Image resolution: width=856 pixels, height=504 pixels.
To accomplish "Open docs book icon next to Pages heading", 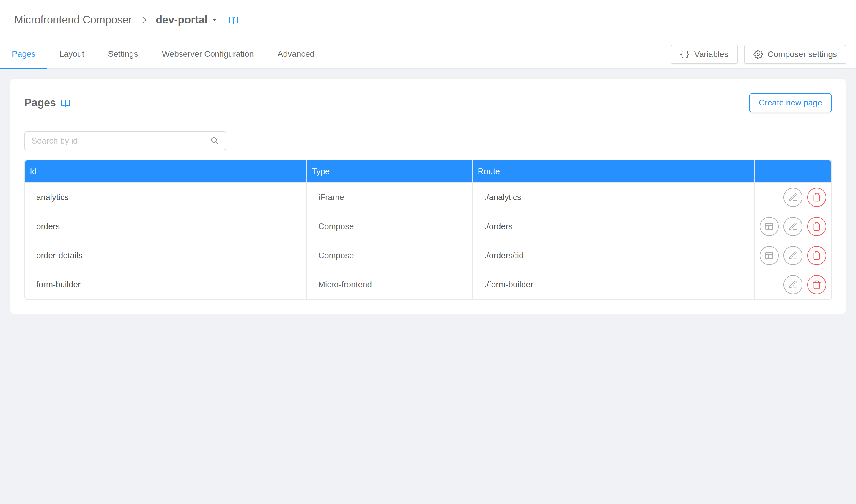I will (65, 103).
